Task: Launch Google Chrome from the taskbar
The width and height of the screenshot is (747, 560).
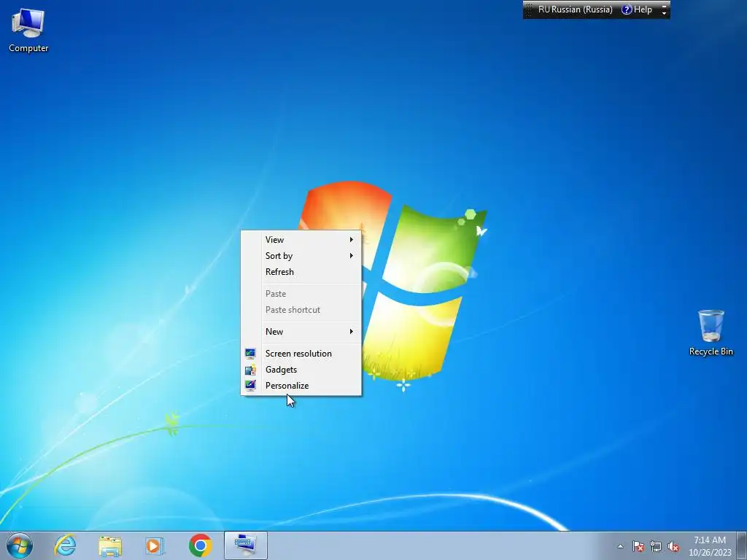Action: (x=200, y=545)
